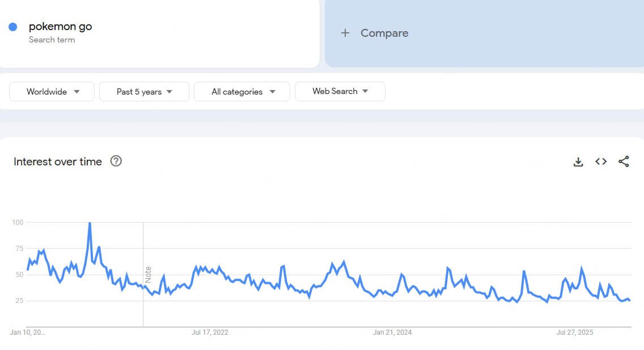Click the plus icon in the Compare box
The image size is (644, 350).
pos(345,33)
